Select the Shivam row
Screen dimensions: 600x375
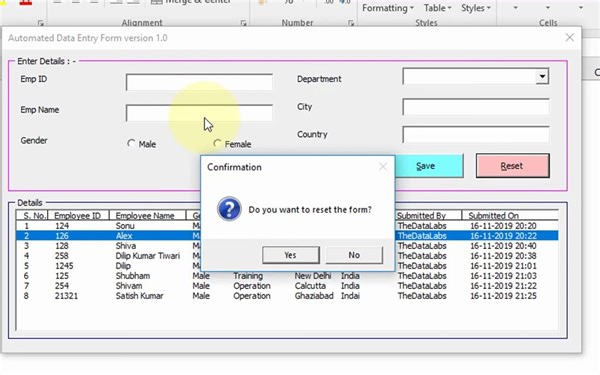[287, 285]
